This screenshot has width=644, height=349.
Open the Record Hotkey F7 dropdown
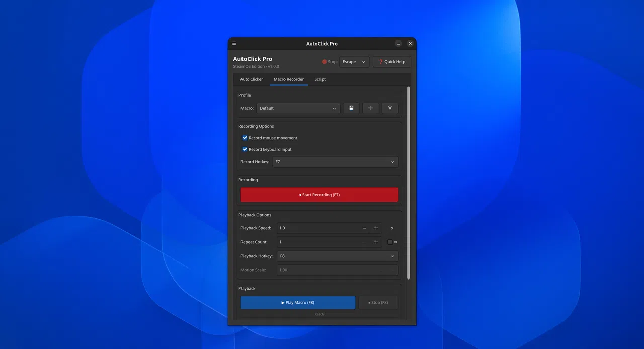(335, 162)
